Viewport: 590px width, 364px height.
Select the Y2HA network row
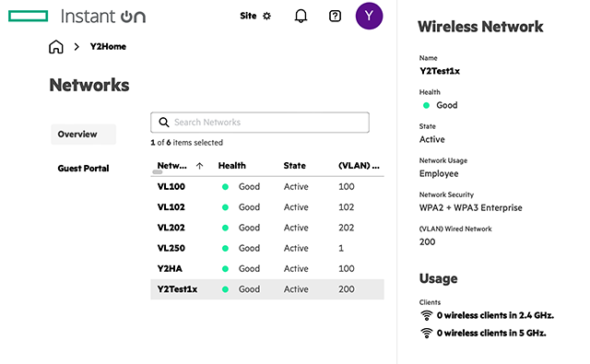267,268
